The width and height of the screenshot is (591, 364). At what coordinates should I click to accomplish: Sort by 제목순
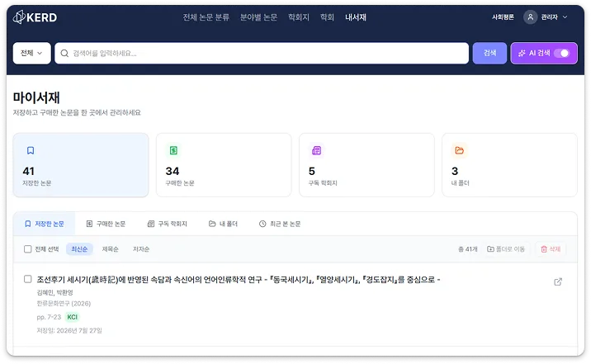[110, 249]
